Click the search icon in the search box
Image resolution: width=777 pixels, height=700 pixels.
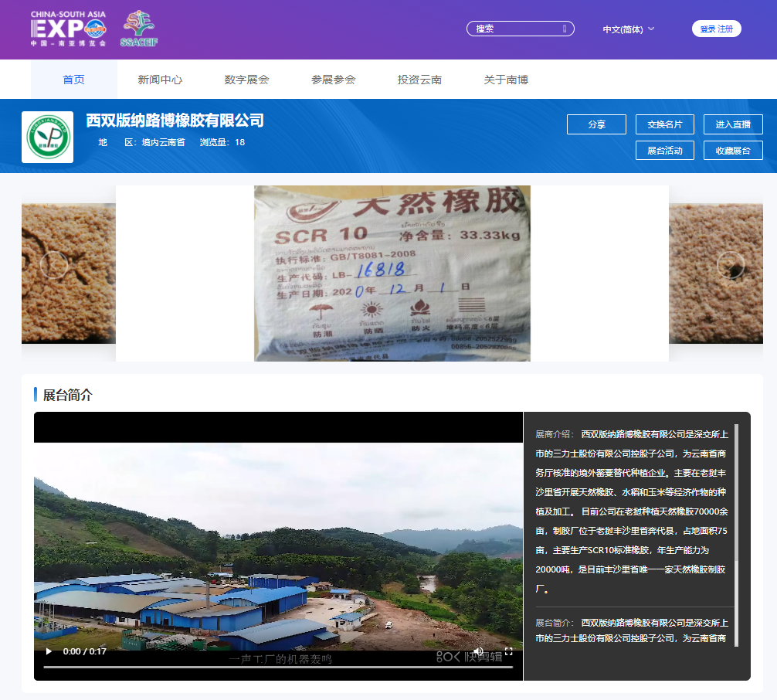coord(565,29)
